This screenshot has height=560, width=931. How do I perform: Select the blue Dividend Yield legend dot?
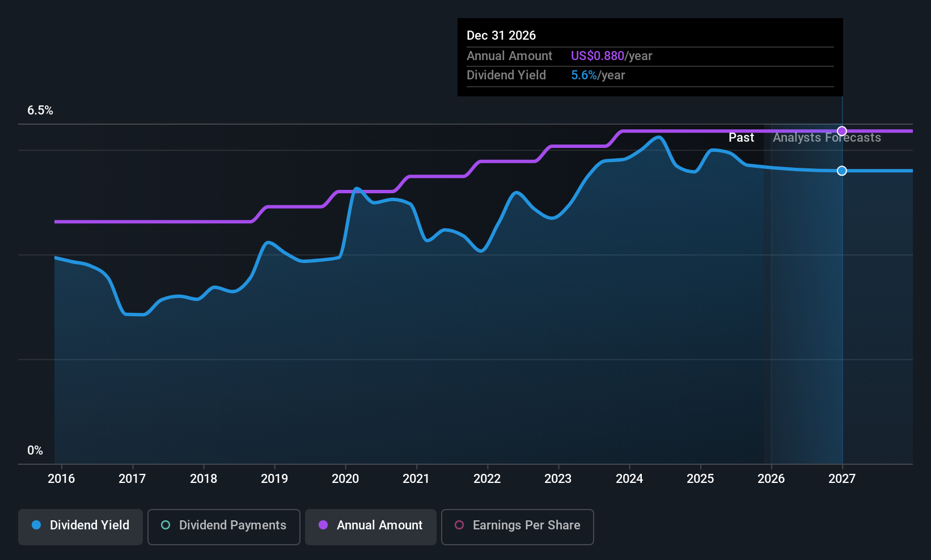[36, 525]
